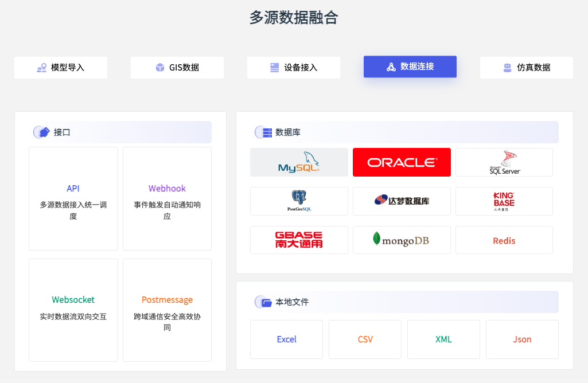This screenshot has width=588, height=383.
Task: Choose the Excel local file option
Action: [x=286, y=339]
